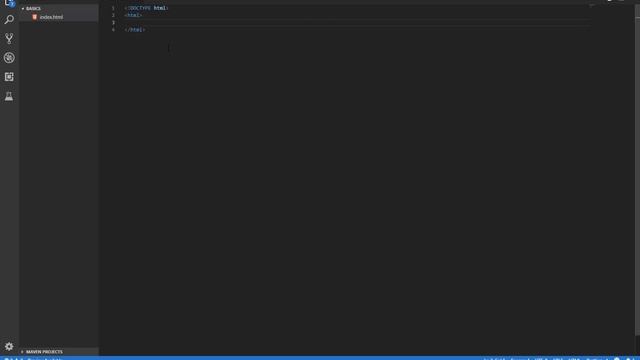Open the Test flask icon
This screenshot has height=360, width=640.
pyautogui.click(x=9, y=96)
